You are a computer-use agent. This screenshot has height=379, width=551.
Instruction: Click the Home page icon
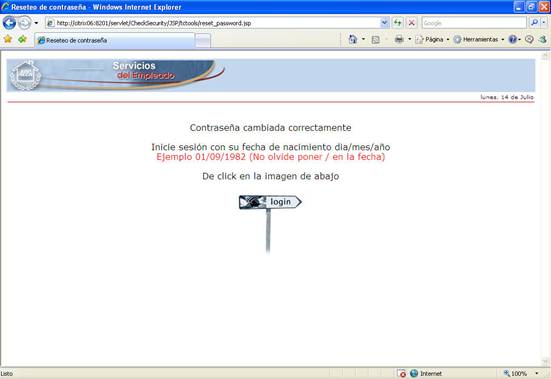pos(352,39)
